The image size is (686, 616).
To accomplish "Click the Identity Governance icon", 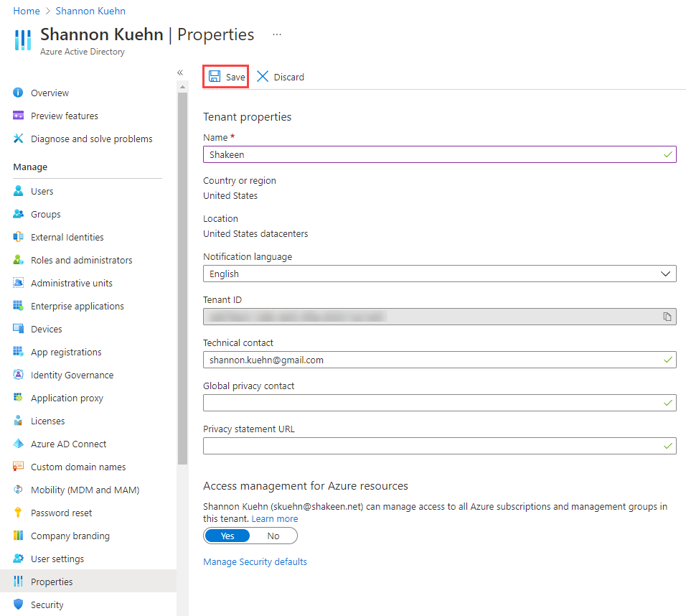I will (18, 375).
